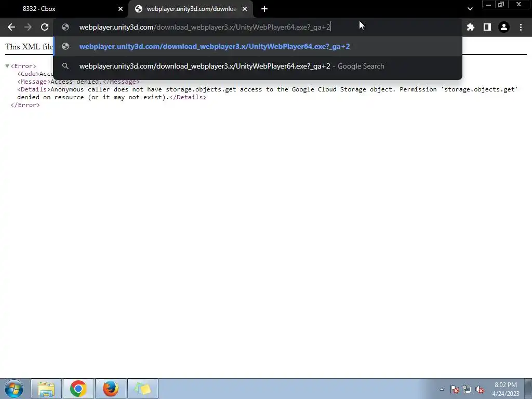Go back to the previous page
Screen dimensions: 532x399
[11, 27]
